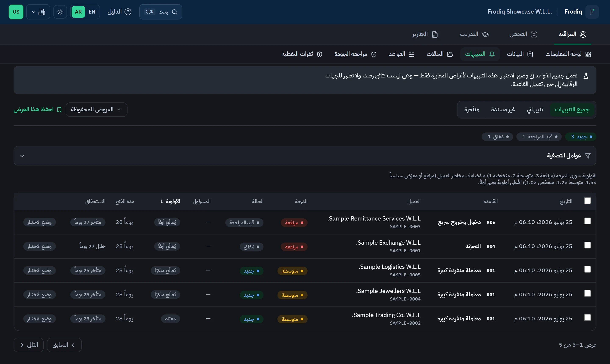Click the المسؤول column header

202,201
